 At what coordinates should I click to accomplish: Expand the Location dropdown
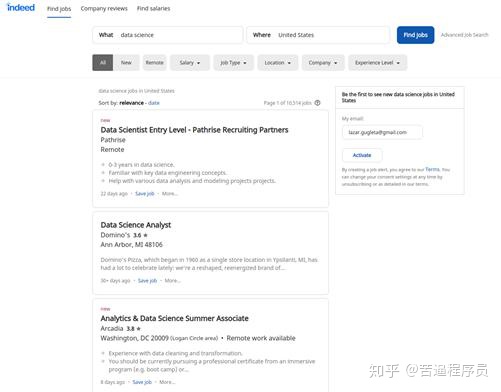(x=278, y=63)
